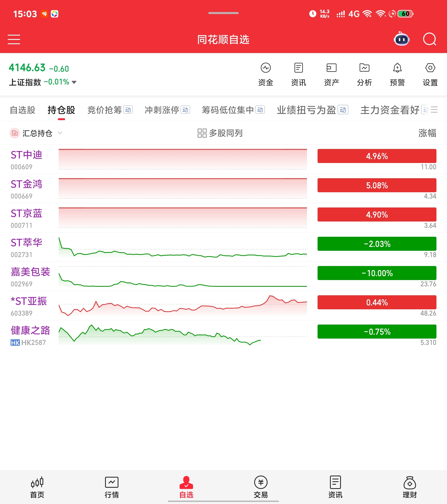The image size is (447, 504).
Task: Toggle 涨幅 column sort header
Action: click(427, 133)
